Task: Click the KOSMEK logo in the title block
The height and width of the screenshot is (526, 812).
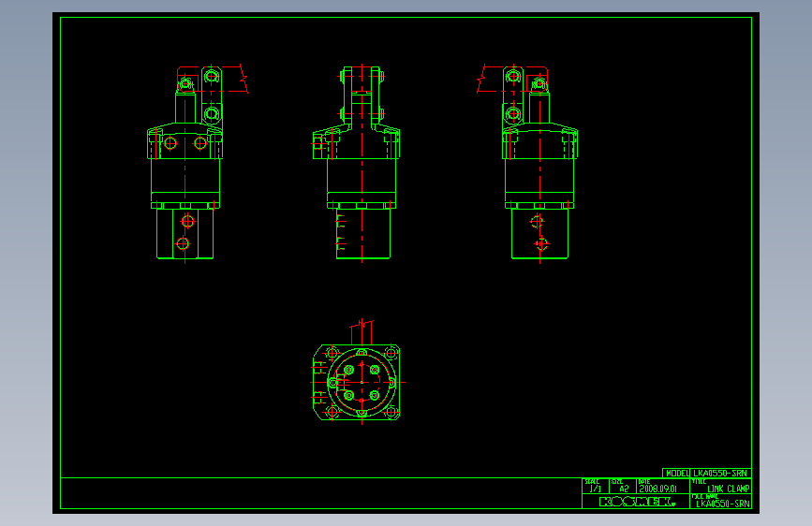Action: (x=637, y=502)
